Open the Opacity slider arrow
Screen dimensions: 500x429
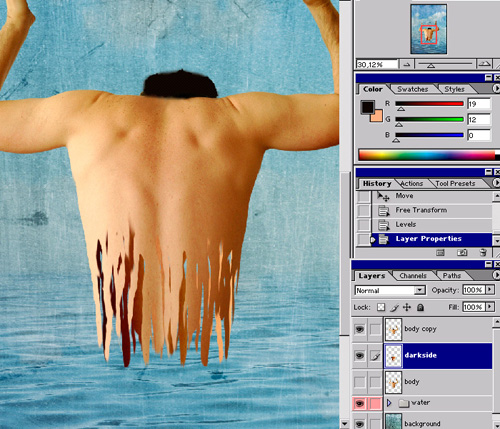coord(490,290)
